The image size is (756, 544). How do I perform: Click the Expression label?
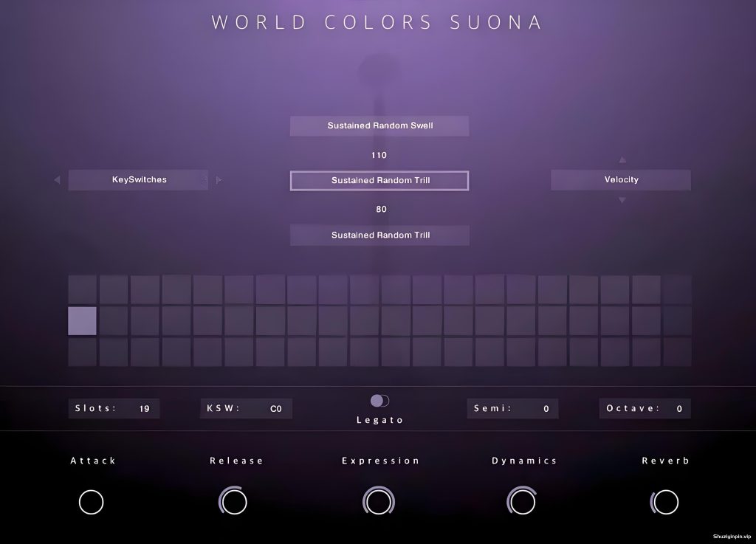click(380, 461)
